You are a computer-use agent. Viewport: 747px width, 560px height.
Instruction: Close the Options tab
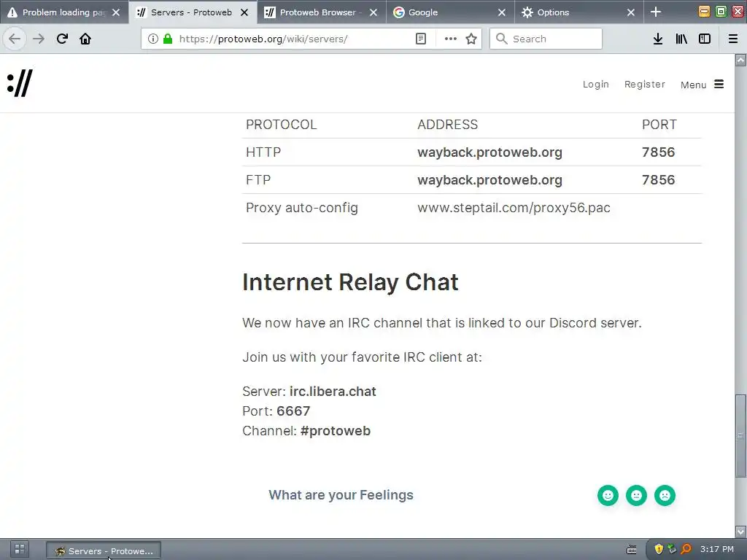631,12
